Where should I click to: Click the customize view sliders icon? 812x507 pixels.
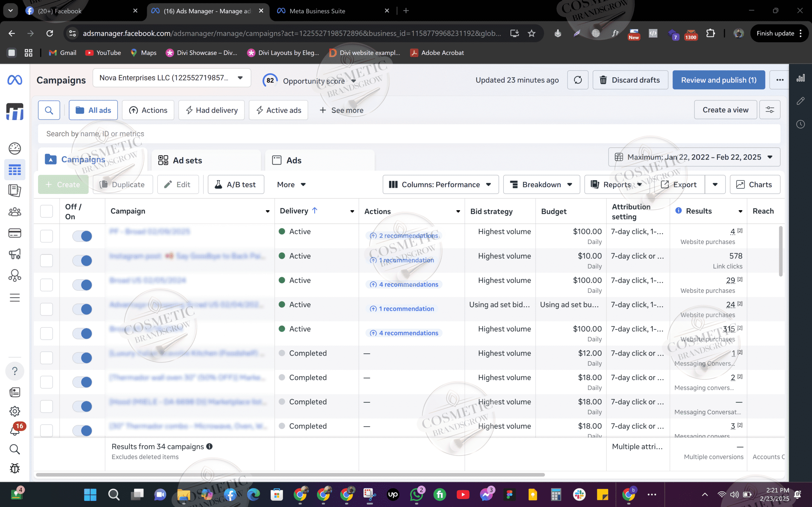point(769,110)
